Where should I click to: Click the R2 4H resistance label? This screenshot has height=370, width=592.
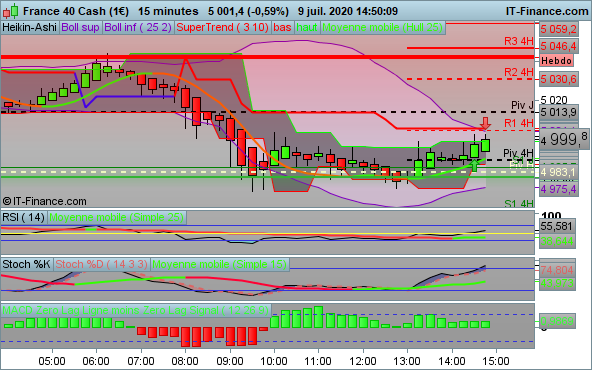518,72
